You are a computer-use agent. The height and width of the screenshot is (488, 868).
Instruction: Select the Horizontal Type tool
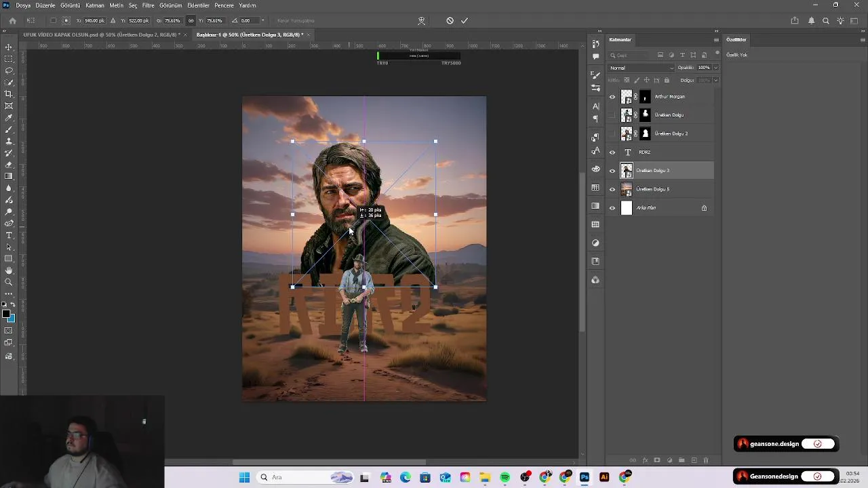pyautogui.click(x=9, y=235)
